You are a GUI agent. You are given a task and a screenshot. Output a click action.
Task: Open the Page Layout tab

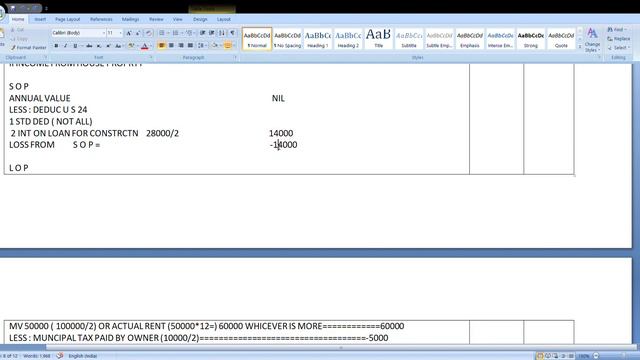[x=67, y=19]
